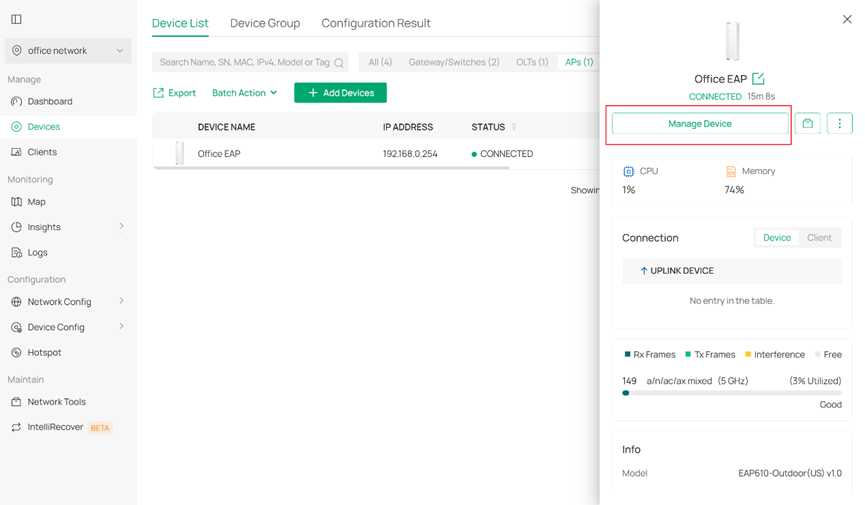Collapse sidebar using the panel icon
The image size is (865, 505).
click(x=17, y=19)
